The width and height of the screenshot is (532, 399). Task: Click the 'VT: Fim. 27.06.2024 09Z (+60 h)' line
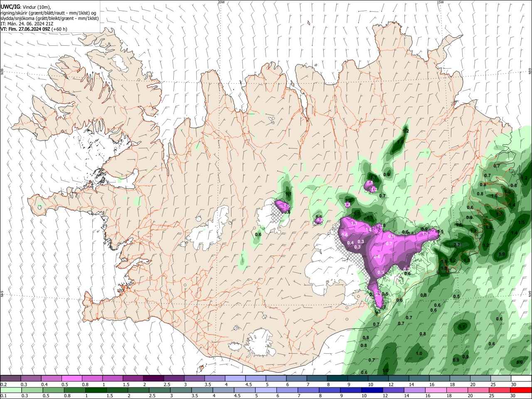(x=34, y=29)
